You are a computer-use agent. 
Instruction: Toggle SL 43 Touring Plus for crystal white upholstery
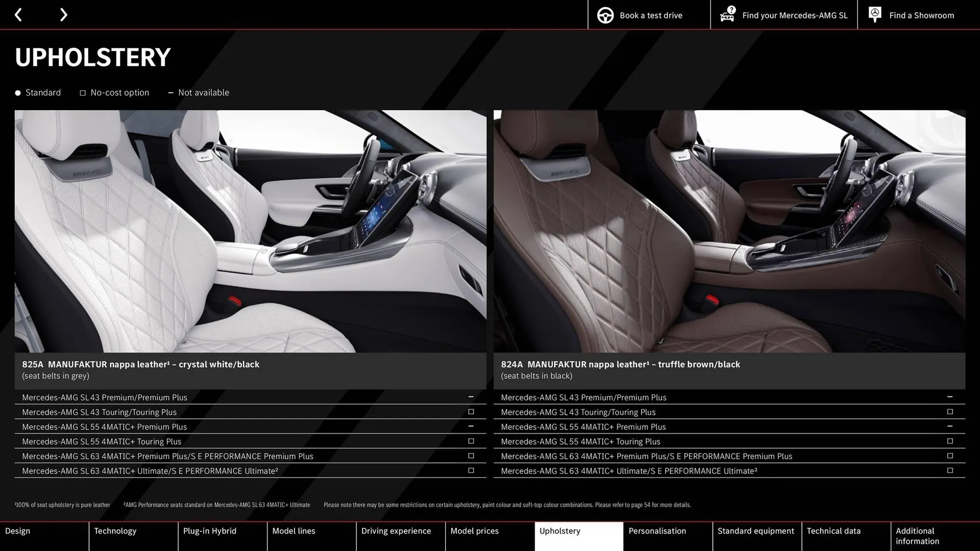point(471,412)
